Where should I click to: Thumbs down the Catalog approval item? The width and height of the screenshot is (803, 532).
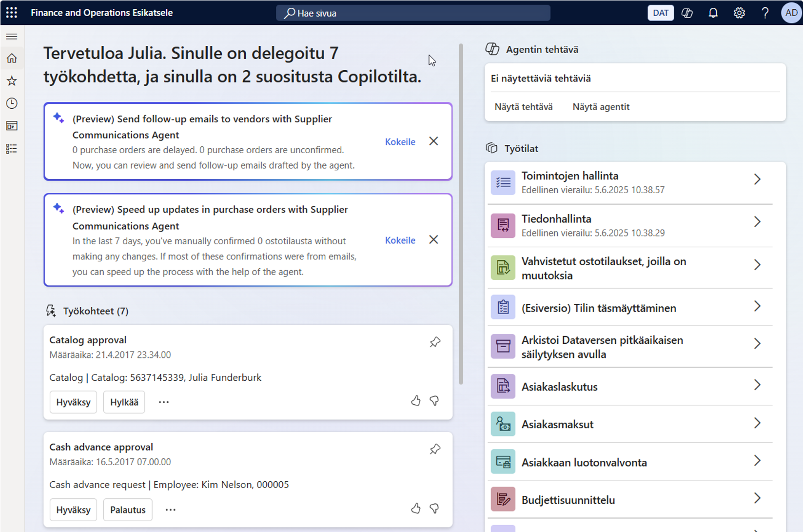[434, 401]
